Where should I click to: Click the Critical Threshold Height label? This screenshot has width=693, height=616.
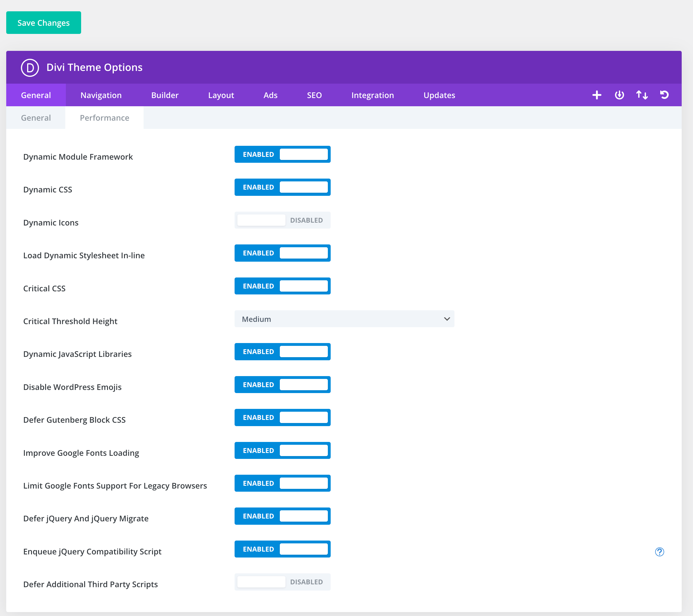click(x=70, y=321)
